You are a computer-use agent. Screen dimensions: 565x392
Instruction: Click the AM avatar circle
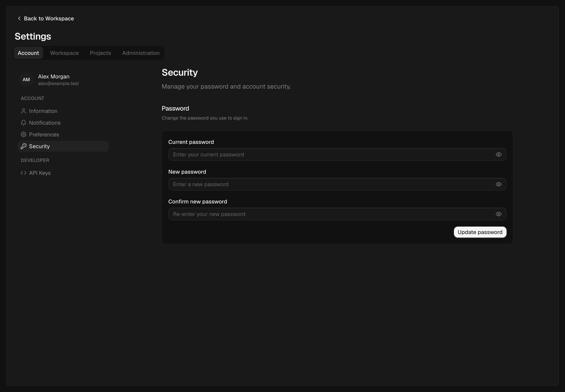click(26, 80)
